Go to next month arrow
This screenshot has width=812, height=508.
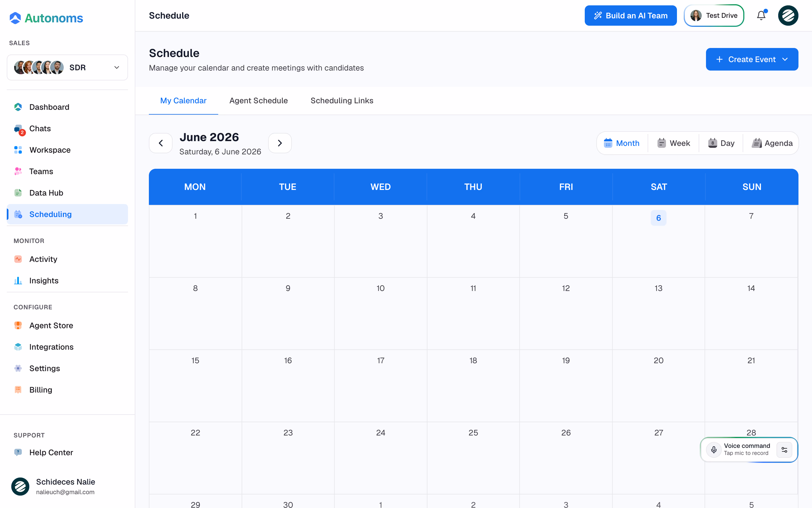(280, 143)
